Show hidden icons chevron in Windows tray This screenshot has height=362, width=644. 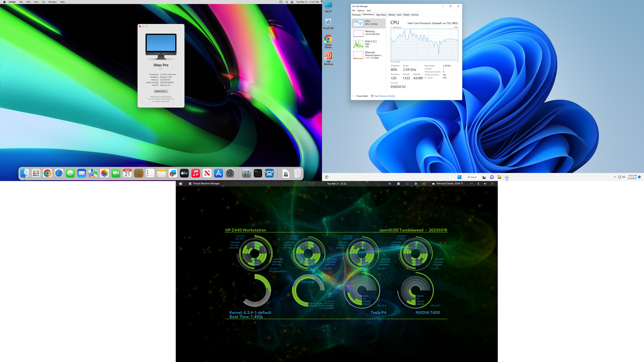tap(614, 177)
